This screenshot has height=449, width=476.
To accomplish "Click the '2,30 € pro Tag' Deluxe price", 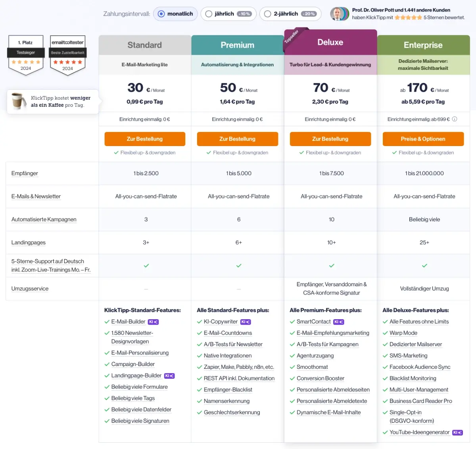I will tap(330, 102).
